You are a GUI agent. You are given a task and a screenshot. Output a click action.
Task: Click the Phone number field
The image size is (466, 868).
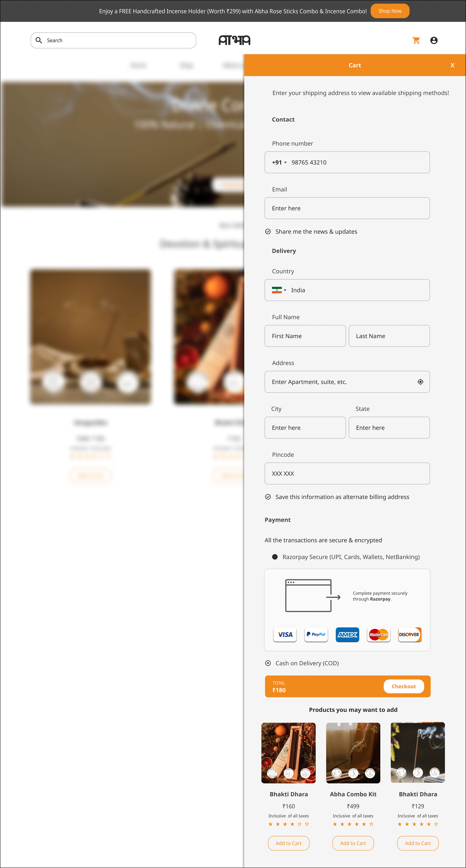(x=347, y=162)
